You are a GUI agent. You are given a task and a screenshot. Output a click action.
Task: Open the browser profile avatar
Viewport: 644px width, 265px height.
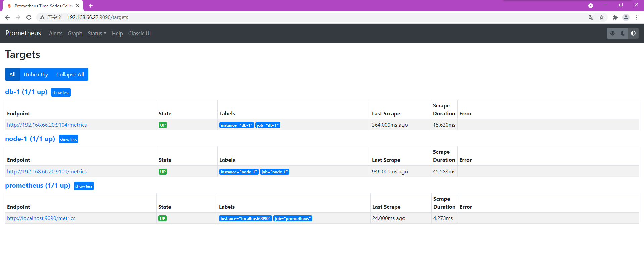pos(626,17)
